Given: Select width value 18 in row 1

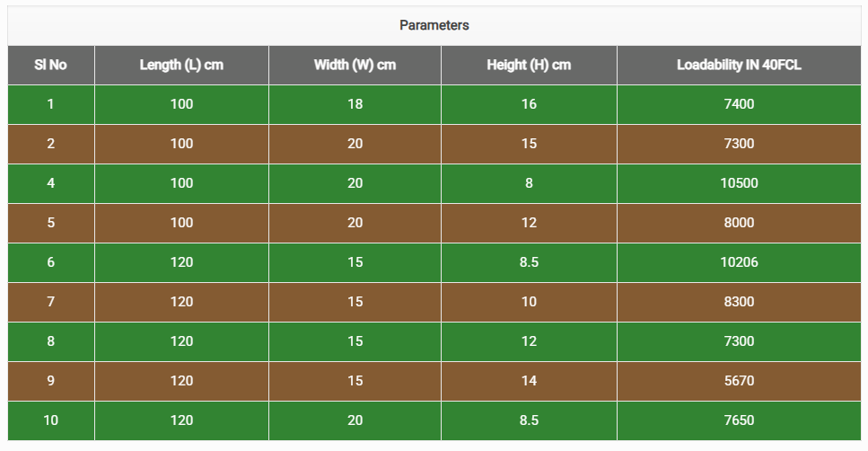Looking at the screenshot, I should (x=355, y=104).
